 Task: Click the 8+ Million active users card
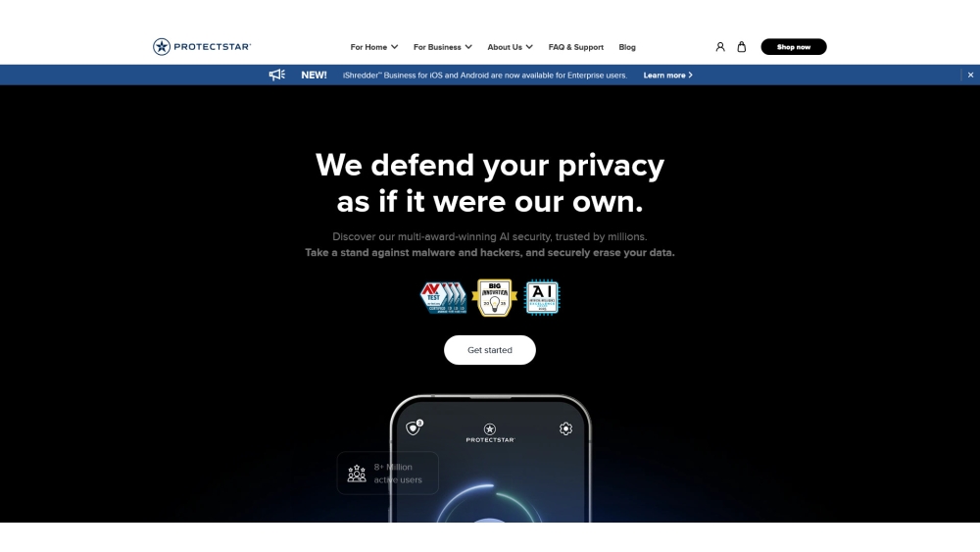point(387,474)
